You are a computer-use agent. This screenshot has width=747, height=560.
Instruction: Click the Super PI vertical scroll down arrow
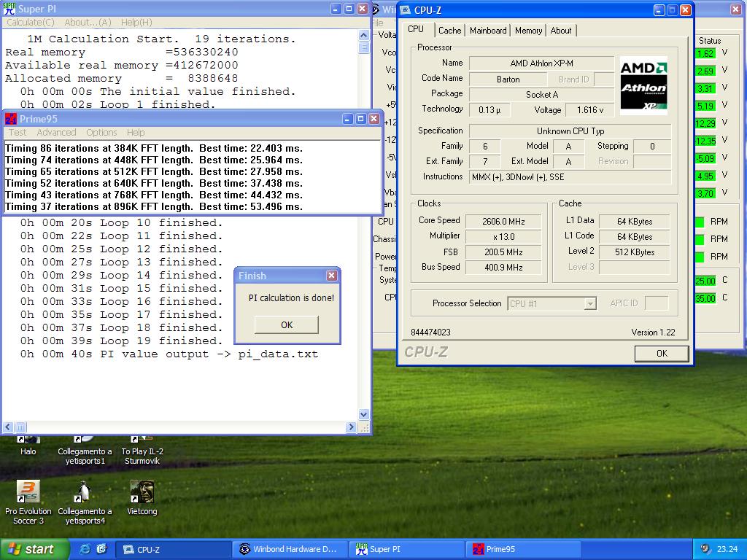(x=363, y=414)
